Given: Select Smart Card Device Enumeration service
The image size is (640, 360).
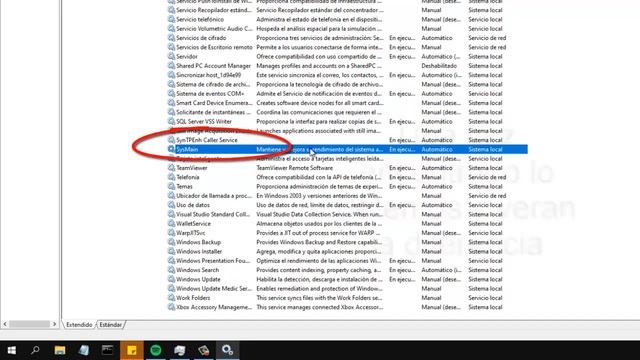Looking at the screenshot, I should (214, 103).
